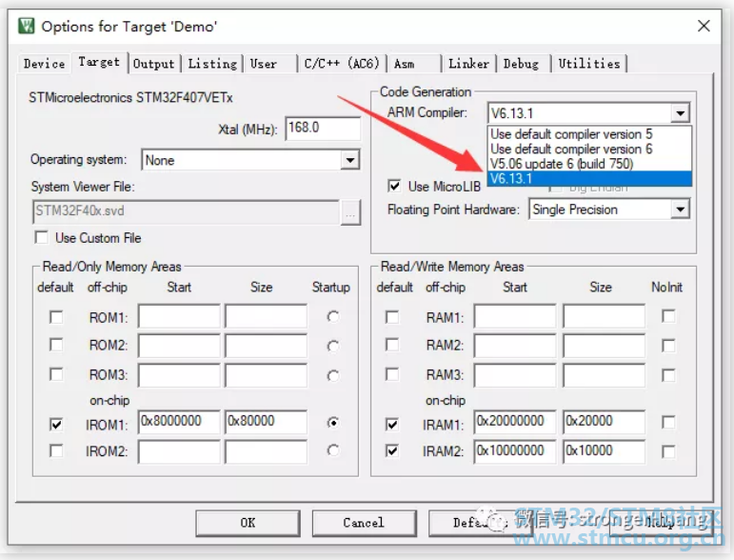This screenshot has width=734, height=560.
Task: Check the ROM1 default checkbox
Action: tap(56, 317)
